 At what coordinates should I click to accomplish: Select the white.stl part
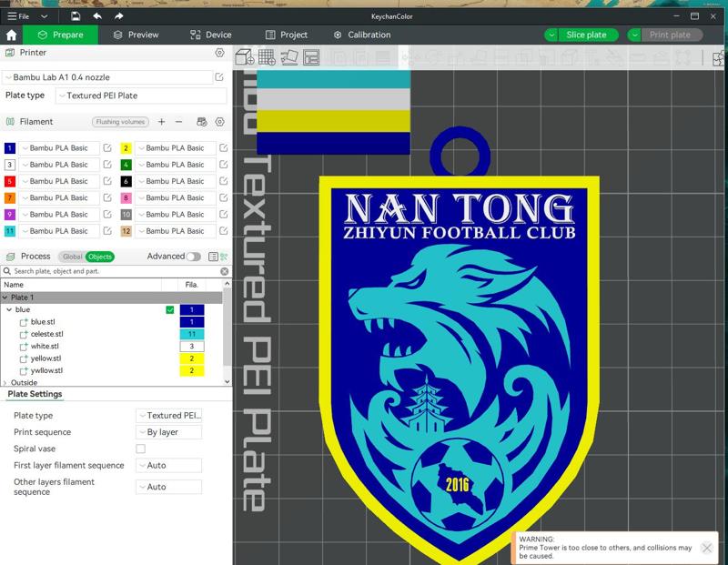pyautogui.click(x=45, y=347)
